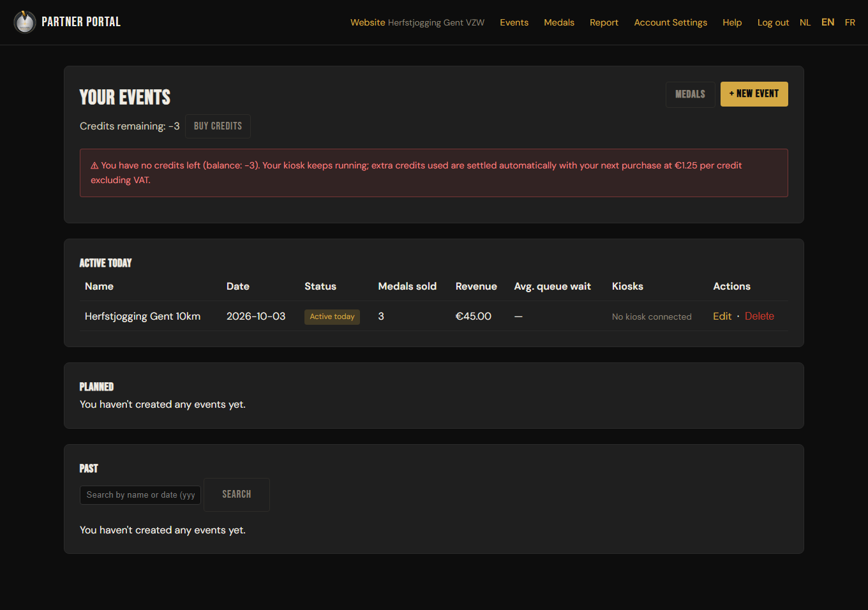The height and width of the screenshot is (610, 868).
Task: Click the past events search input field
Action: pos(140,495)
